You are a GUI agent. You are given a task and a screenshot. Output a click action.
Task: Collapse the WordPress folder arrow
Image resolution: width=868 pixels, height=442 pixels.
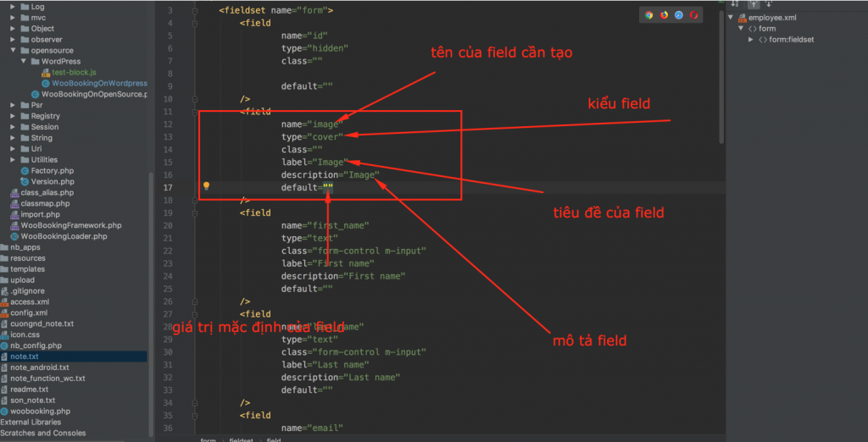click(x=24, y=62)
